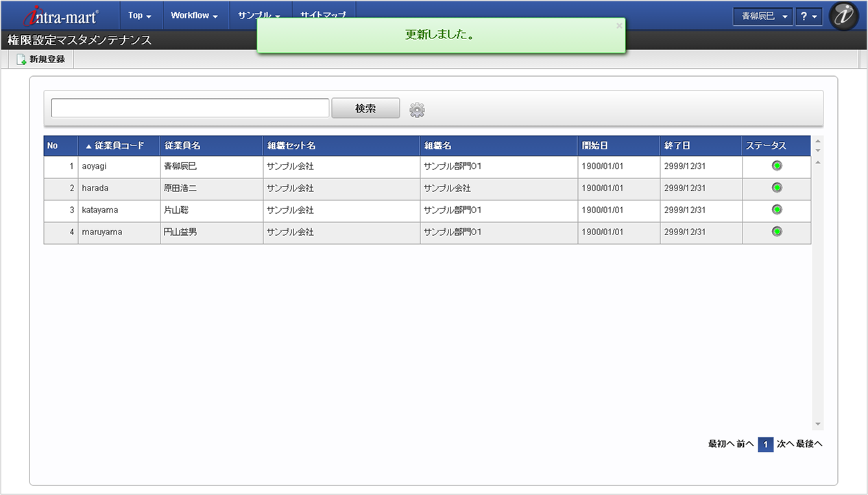Click green status icon for harada
The width and height of the screenshot is (868, 495).
(777, 188)
